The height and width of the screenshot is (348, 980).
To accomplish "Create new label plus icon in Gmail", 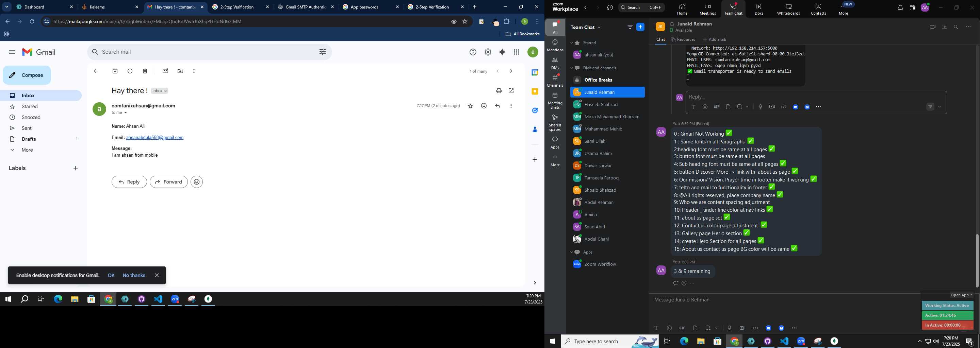I will [76, 168].
